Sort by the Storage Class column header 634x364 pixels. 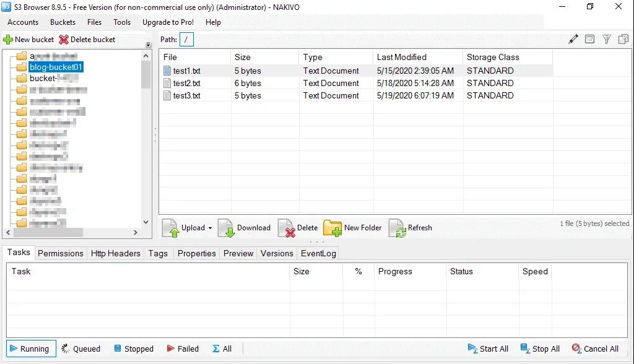click(508, 57)
